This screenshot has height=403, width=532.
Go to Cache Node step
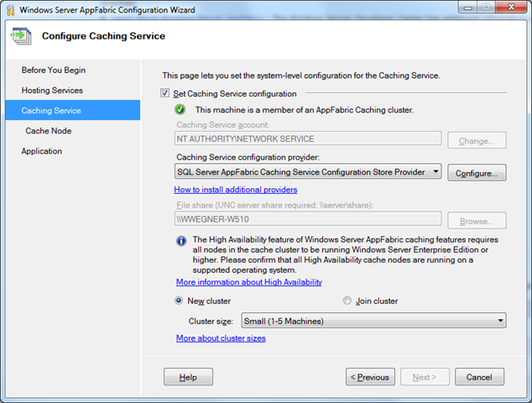[x=49, y=131]
